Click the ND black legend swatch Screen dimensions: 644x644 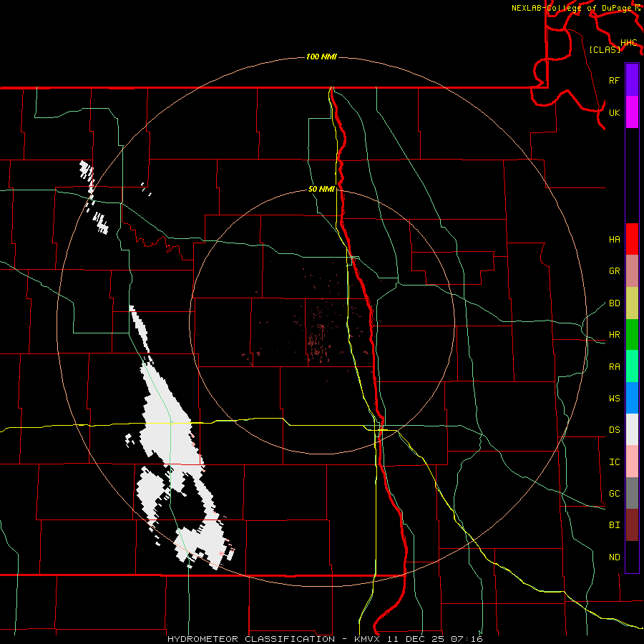click(x=632, y=557)
